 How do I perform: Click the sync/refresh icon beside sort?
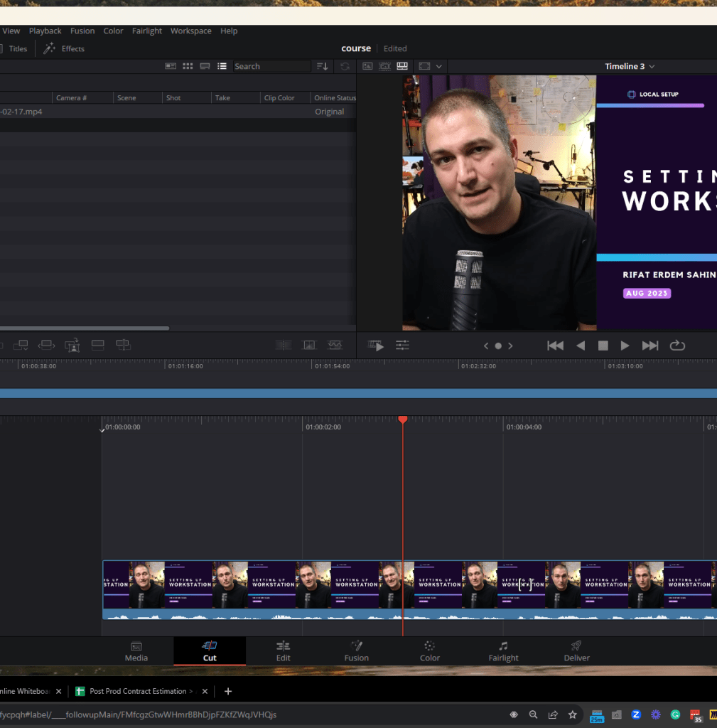coord(345,66)
